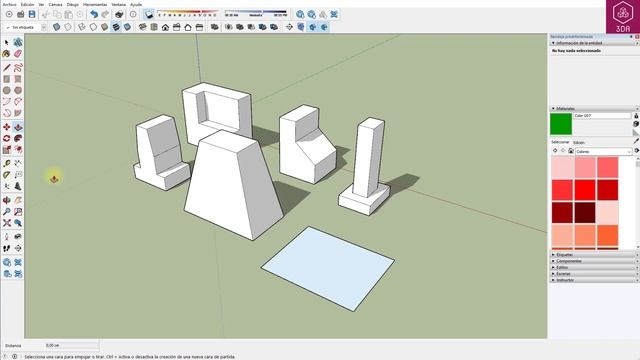Select the Rectangle tool
This screenshot has height=360, width=640.
click(7, 79)
